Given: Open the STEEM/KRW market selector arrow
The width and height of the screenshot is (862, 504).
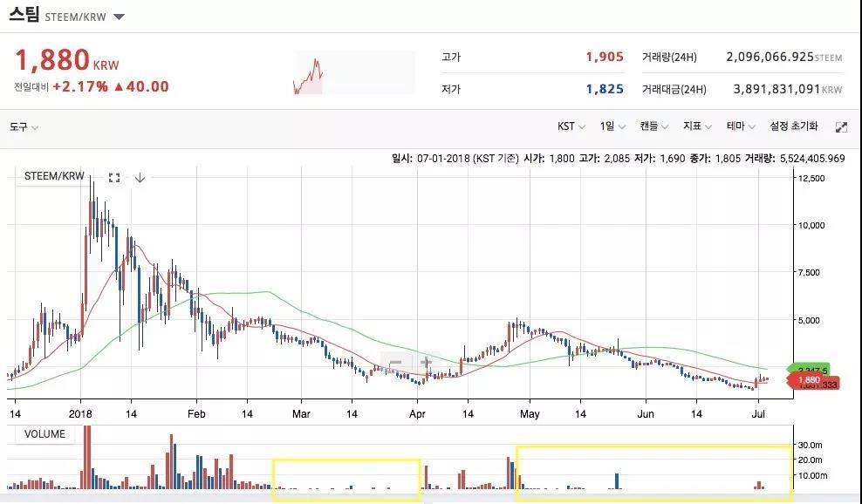Looking at the screenshot, I should coord(119,17).
